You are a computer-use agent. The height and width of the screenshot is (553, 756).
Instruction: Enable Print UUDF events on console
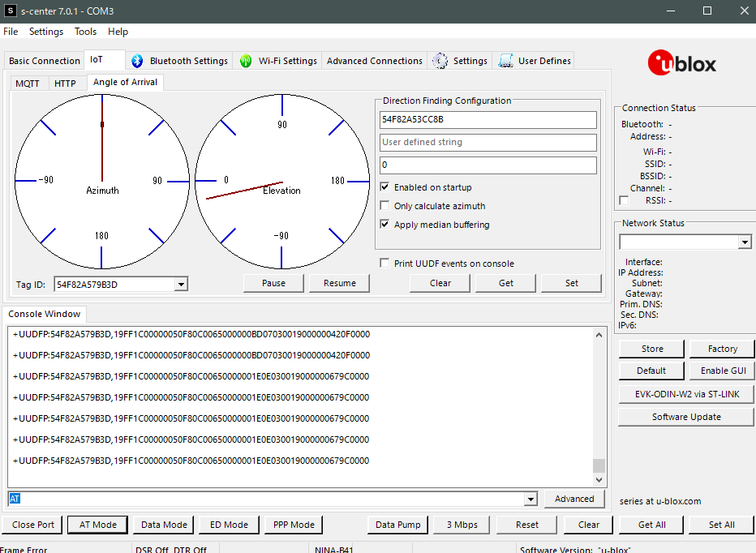click(384, 264)
